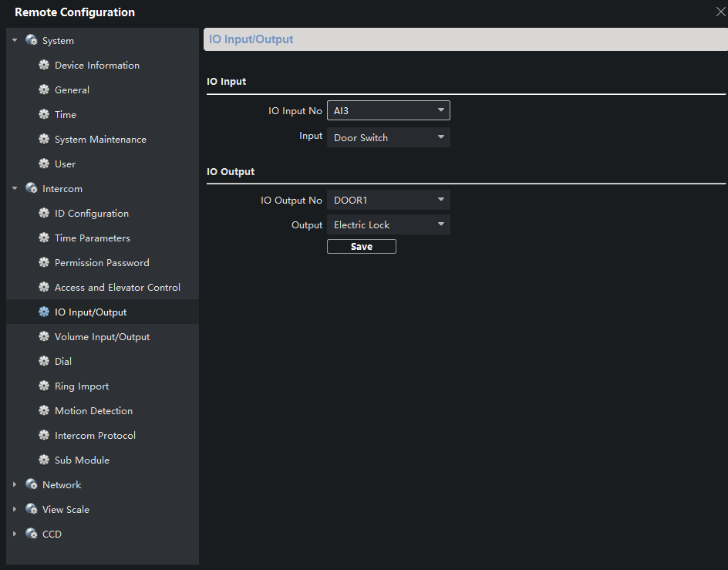Open the Output Electric Lock dropdown
The width and height of the screenshot is (728, 570).
pyautogui.click(x=388, y=225)
